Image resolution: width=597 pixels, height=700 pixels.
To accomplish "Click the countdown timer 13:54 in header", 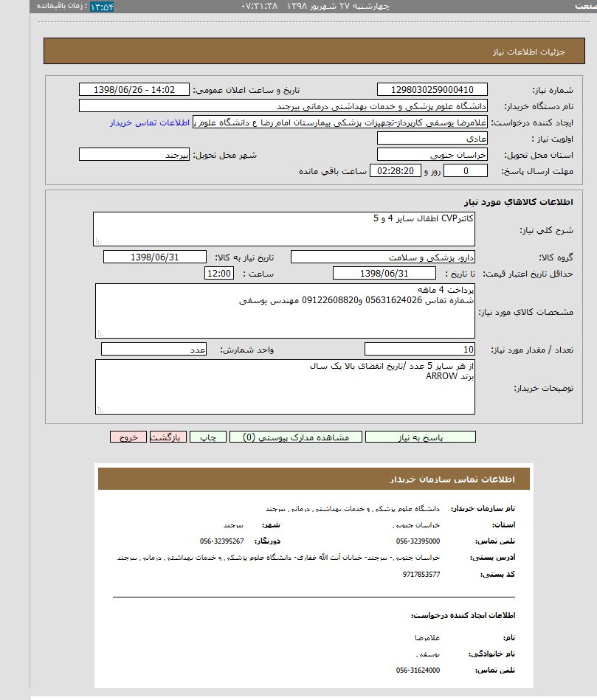I will [x=102, y=7].
